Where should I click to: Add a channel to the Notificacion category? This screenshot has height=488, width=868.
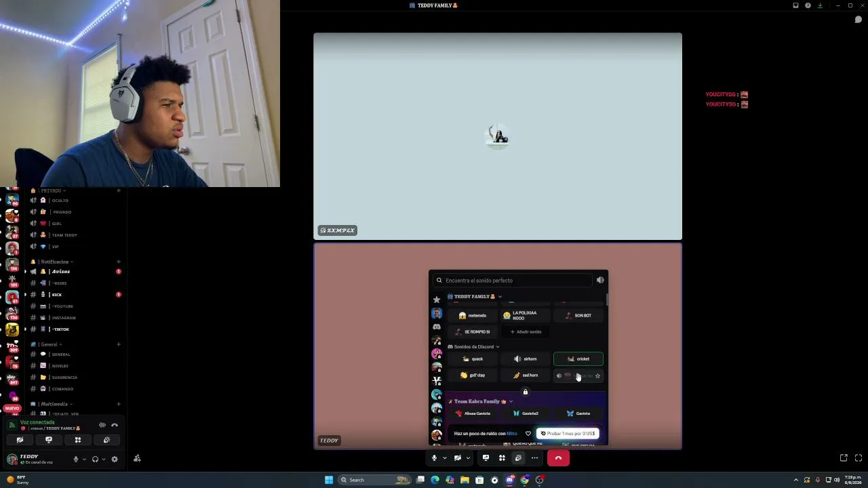pos(119,262)
